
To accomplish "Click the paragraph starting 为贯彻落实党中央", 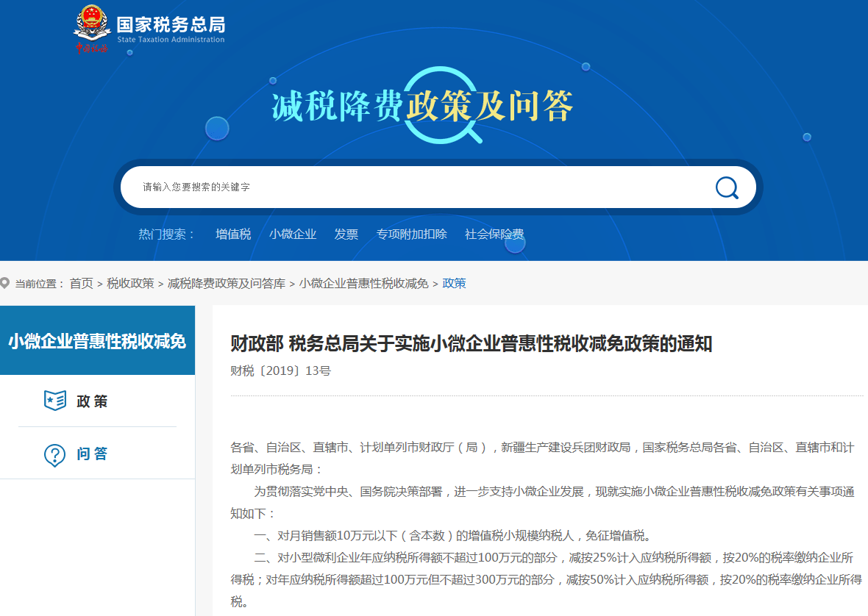I will (543, 503).
